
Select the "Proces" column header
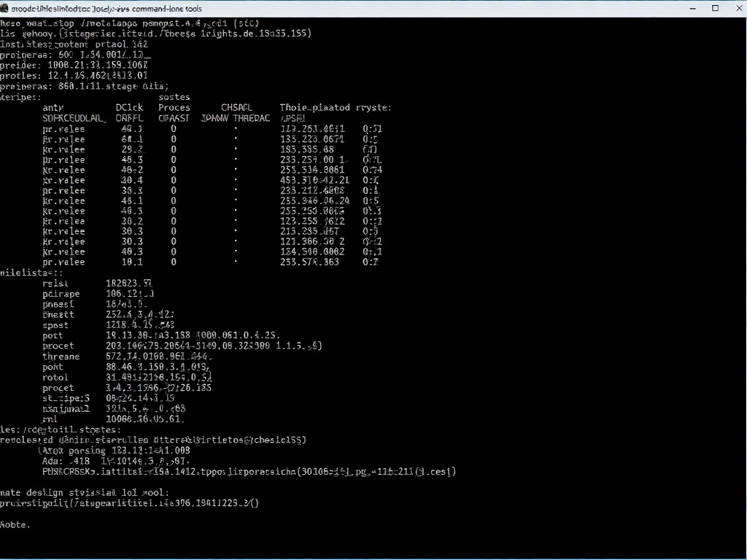[x=174, y=108]
